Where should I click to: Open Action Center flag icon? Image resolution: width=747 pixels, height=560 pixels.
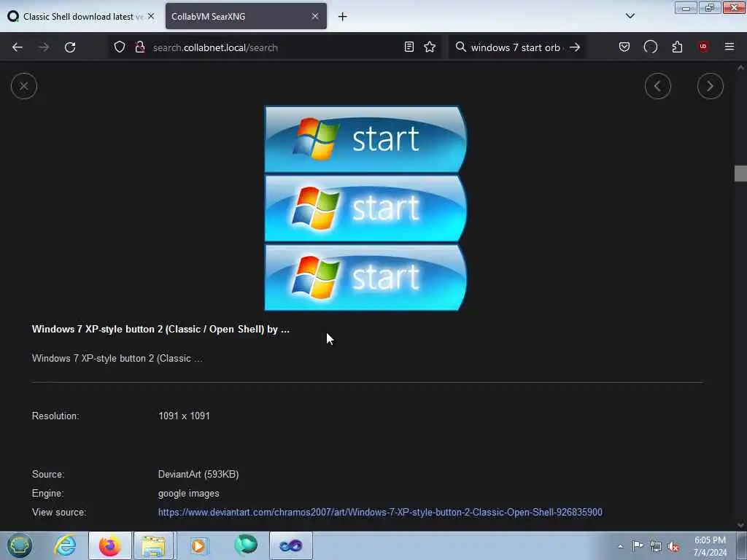point(638,545)
